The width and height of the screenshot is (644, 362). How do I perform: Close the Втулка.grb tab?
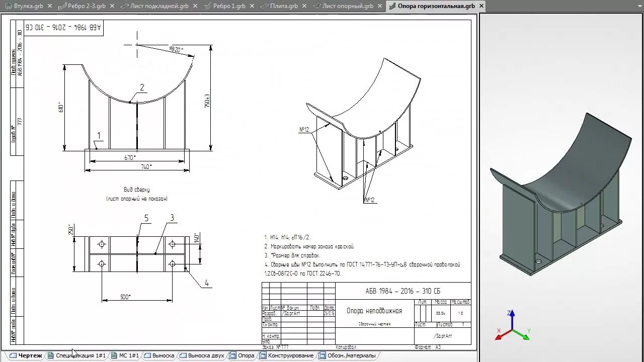coord(49,6)
